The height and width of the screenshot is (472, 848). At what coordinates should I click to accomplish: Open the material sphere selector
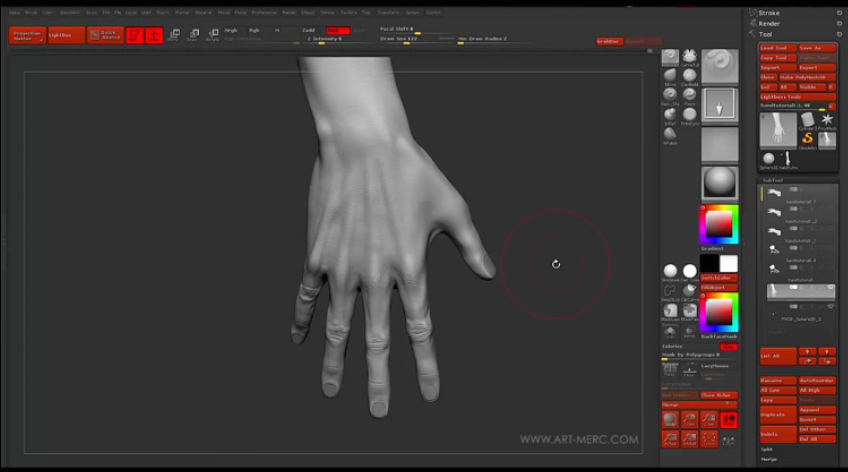pyautogui.click(x=719, y=182)
